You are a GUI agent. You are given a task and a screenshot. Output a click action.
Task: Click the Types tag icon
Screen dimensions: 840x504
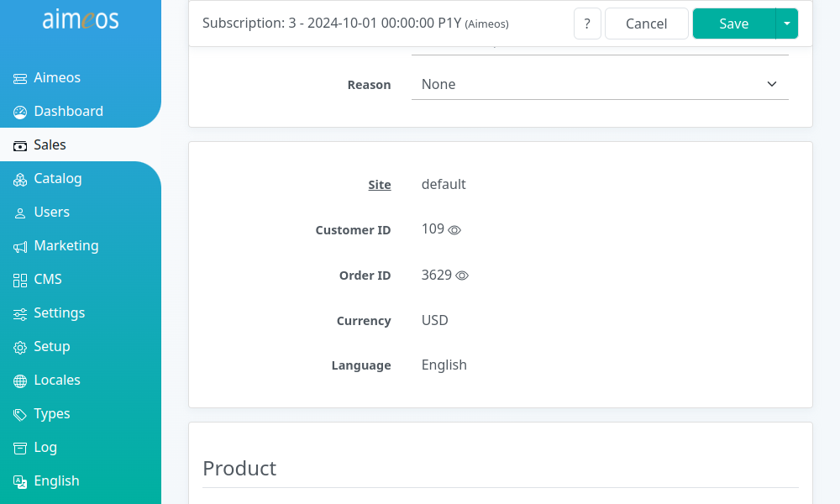click(x=20, y=415)
